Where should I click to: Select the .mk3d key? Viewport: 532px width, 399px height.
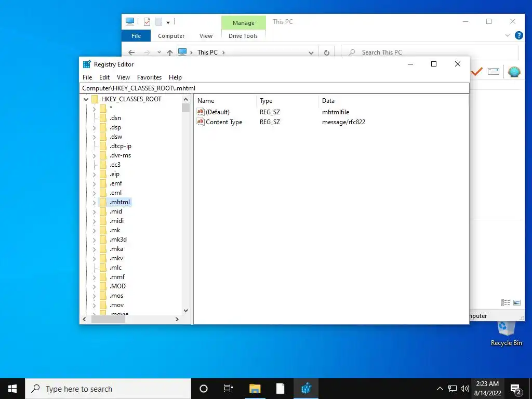tap(118, 240)
